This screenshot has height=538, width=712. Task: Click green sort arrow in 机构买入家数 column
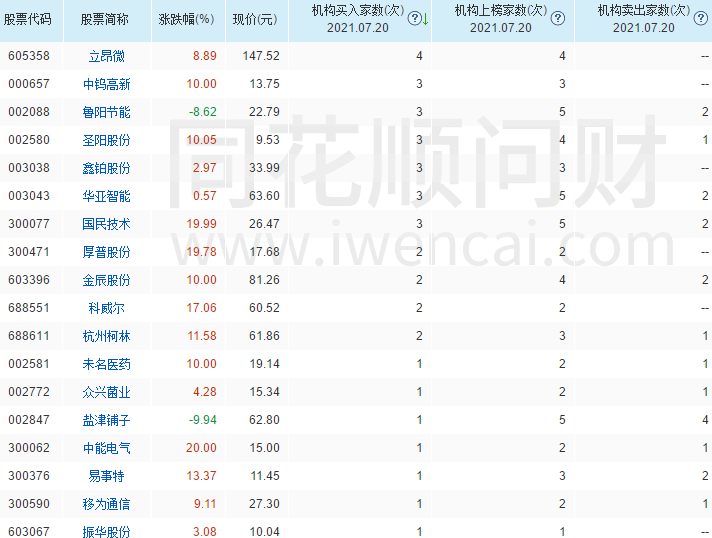(425, 19)
